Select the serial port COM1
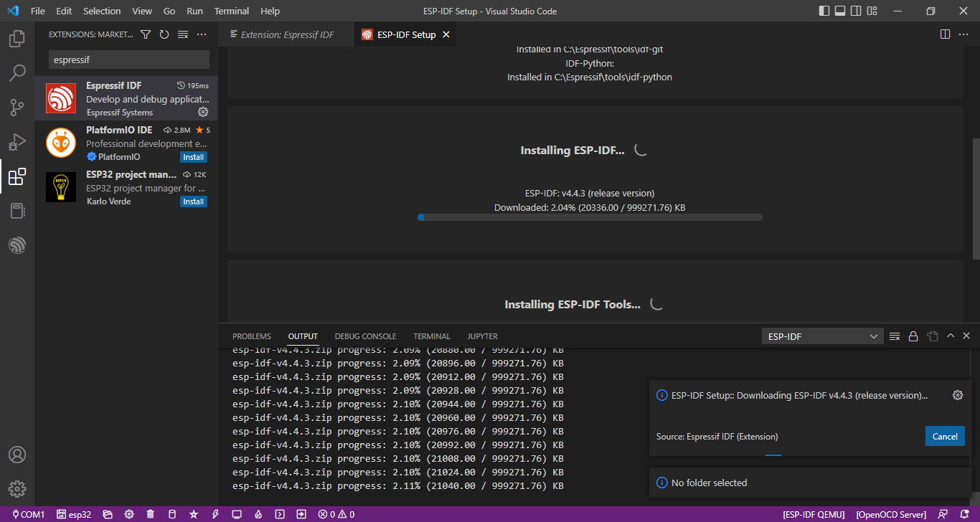The height and width of the screenshot is (522, 980). click(29, 514)
